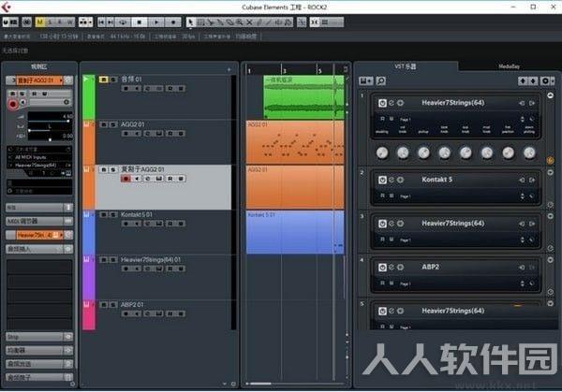This screenshot has height=392, width=562.
Task: Select the blue Kontakt 5 01 MIDI clip
Action: 295,232
